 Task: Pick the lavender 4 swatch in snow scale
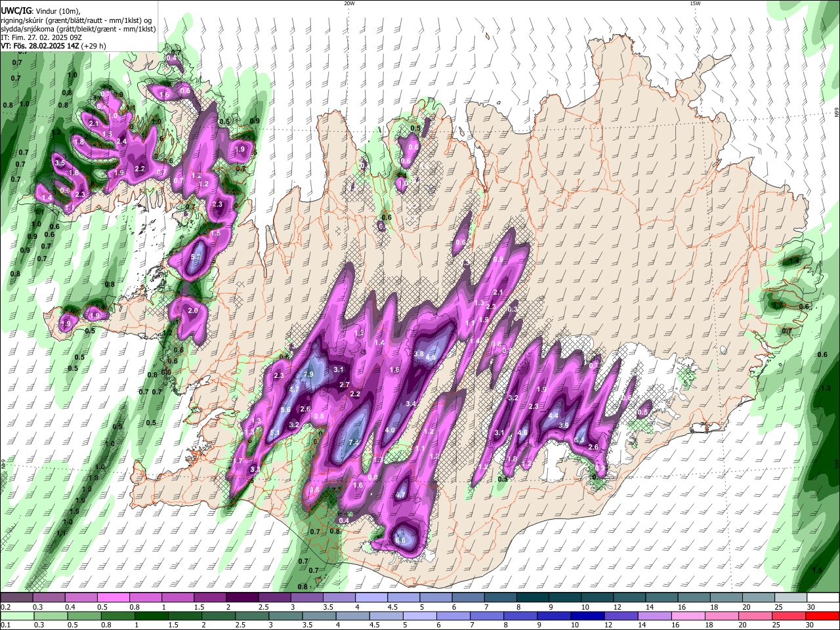pyautogui.click(x=371, y=598)
